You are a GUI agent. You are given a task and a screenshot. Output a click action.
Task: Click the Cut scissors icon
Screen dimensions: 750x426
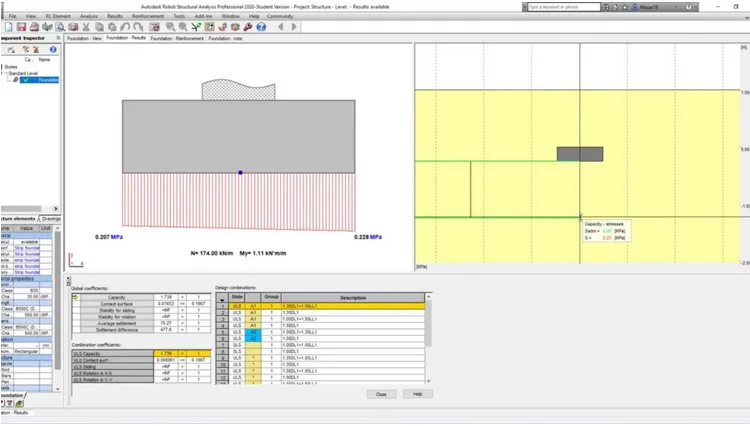click(x=86, y=27)
